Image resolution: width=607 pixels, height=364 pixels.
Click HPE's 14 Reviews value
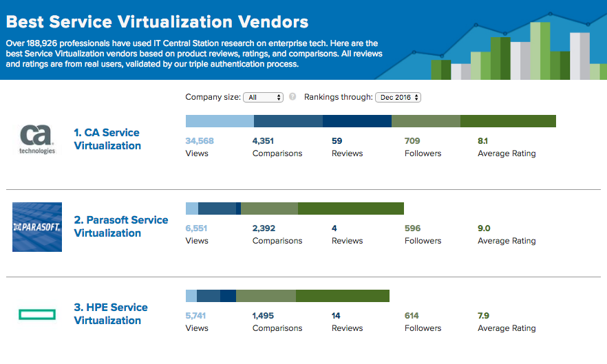pos(336,316)
